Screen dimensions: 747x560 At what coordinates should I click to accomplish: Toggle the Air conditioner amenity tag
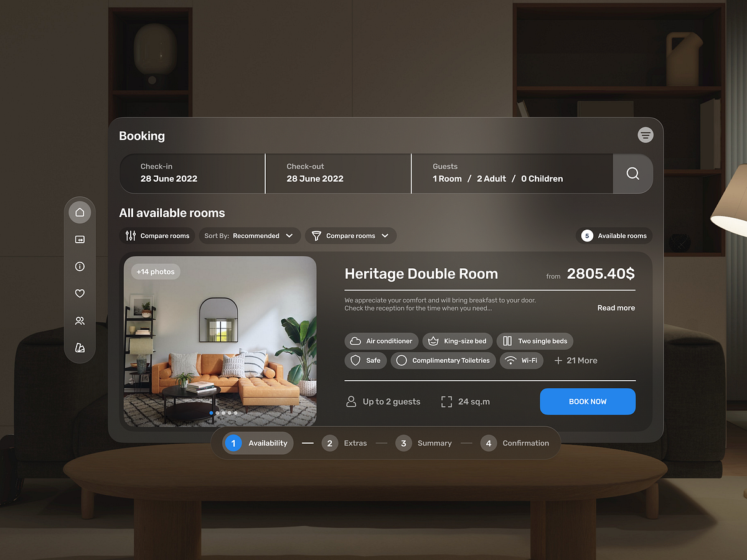(381, 341)
